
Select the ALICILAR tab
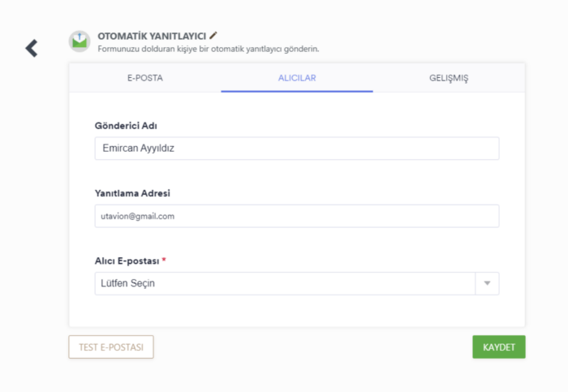[x=296, y=78]
